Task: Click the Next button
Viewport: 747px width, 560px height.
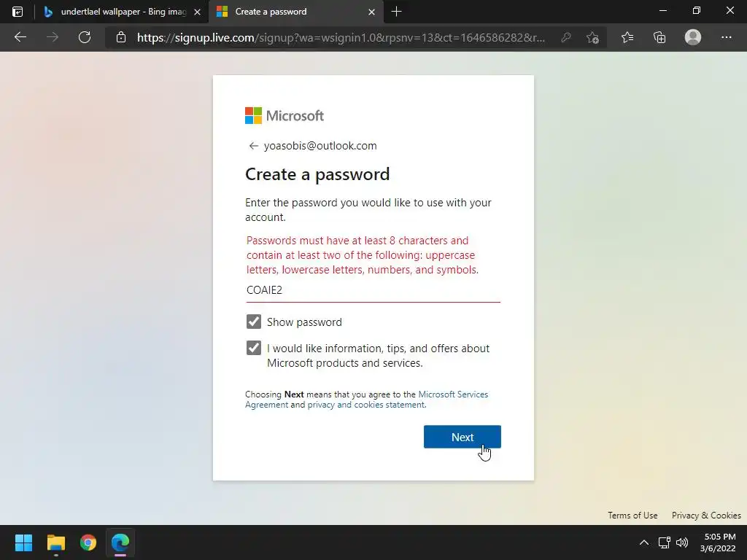Action: (462, 437)
